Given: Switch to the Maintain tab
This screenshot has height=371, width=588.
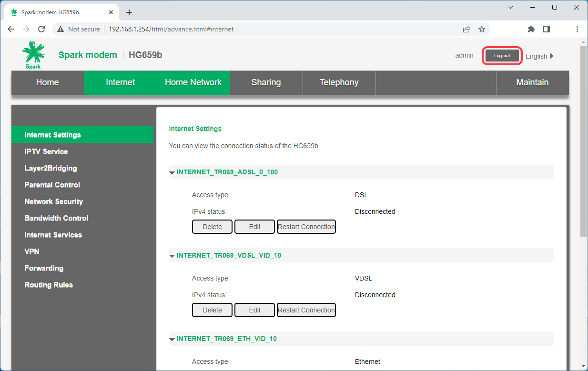Looking at the screenshot, I should [x=532, y=82].
